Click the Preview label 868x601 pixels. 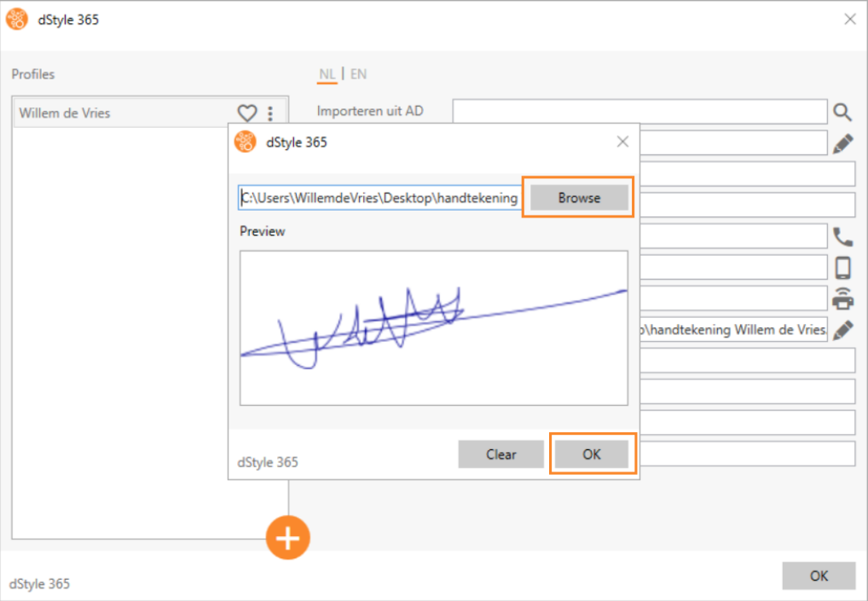(263, 231)
